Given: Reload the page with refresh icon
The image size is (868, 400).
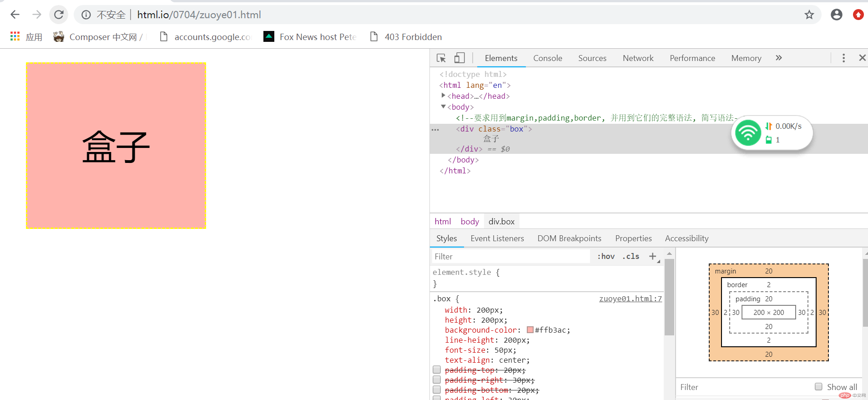Looking at the screenshot, I should (59, 15).
